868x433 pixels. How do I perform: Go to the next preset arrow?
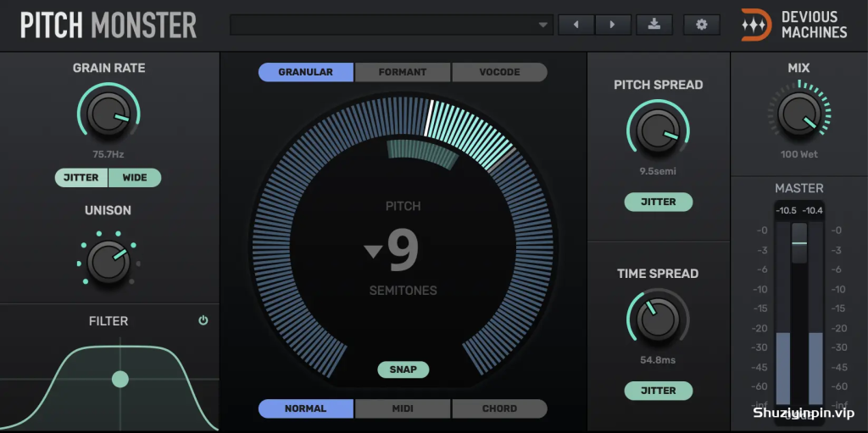point(613,25)
